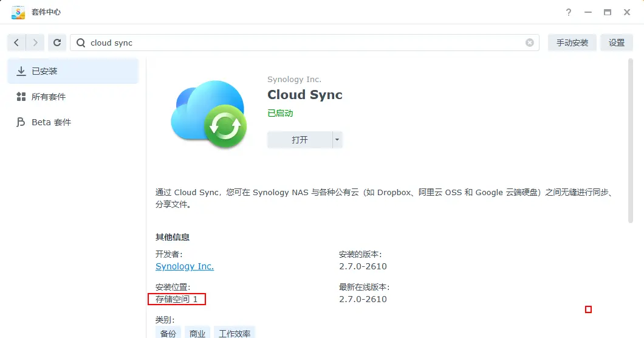
Task: Click the 工作效率 category tag
Action: point(235,333)
